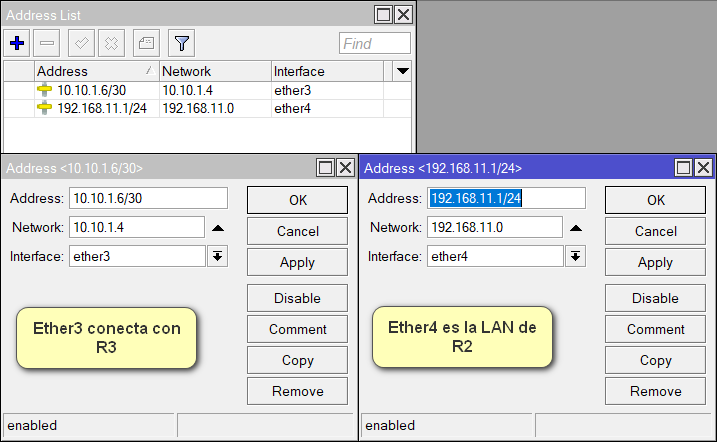Click the X Disable toolbar icon

[x=111, y=43]
